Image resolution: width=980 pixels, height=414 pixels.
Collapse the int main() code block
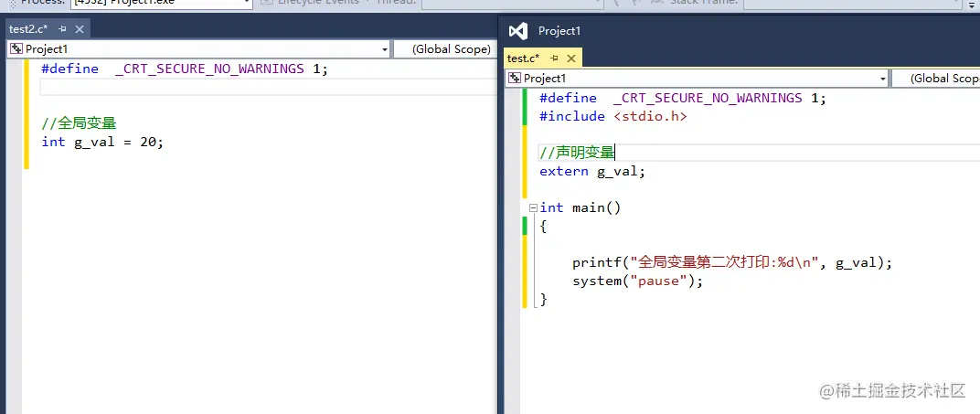point(533,208)
